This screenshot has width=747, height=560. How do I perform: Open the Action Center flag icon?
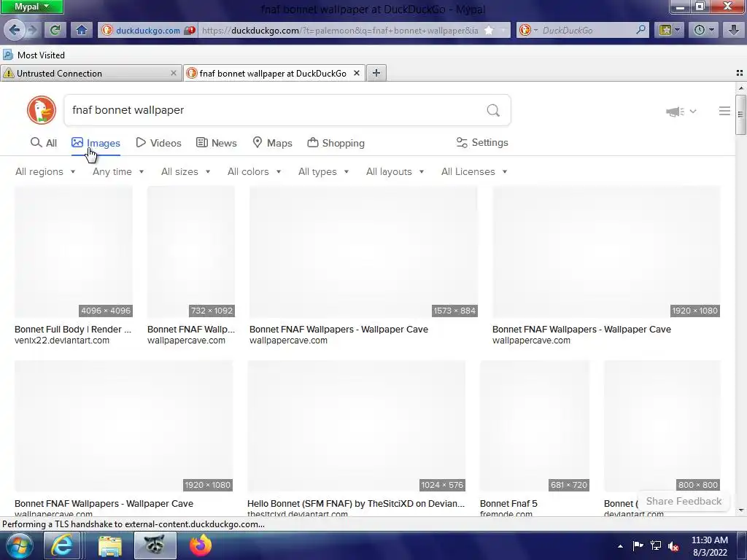click(x=638, y=545)
